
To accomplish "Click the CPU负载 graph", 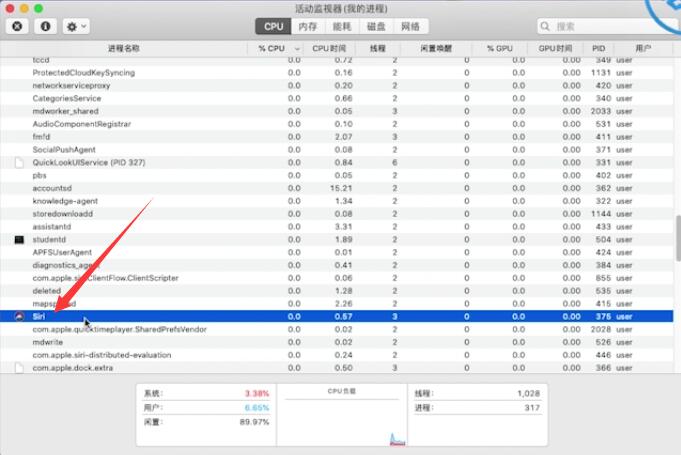I will point(342,423).
